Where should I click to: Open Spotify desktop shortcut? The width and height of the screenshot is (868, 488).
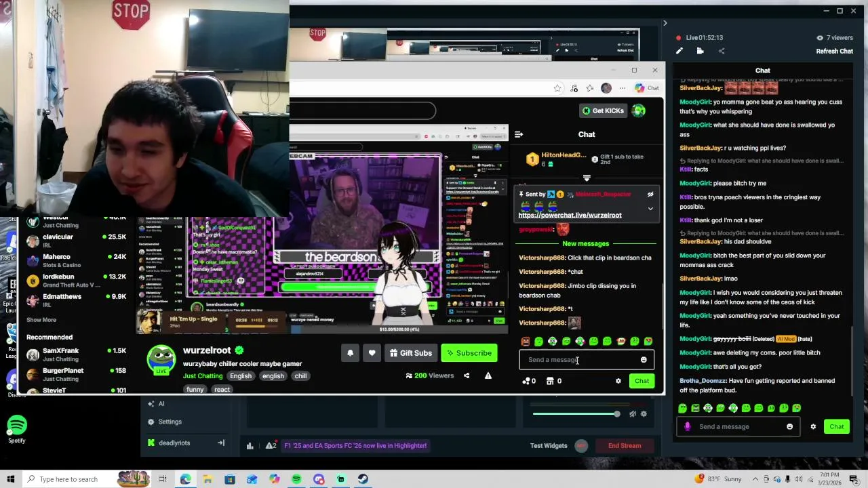(x=17, y=430)
